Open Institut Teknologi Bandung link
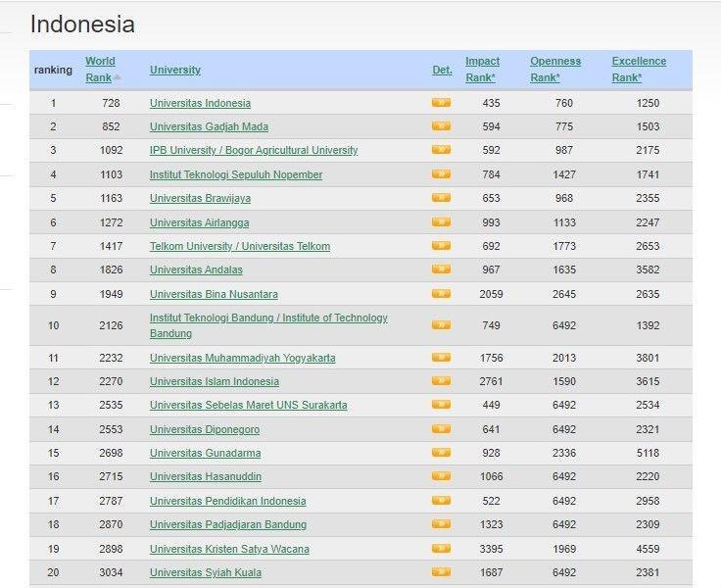The width and height of the screenshot is (721, 588). coord(268,325)
